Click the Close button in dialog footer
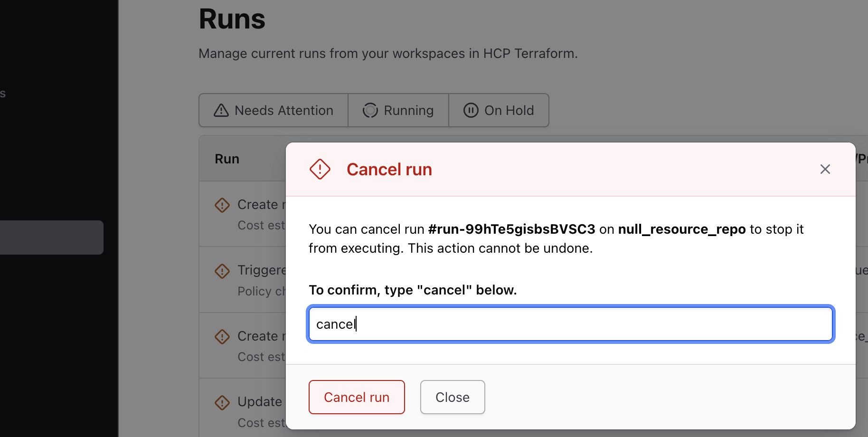Viewport: 868px width, 437px height. point(452,397)
